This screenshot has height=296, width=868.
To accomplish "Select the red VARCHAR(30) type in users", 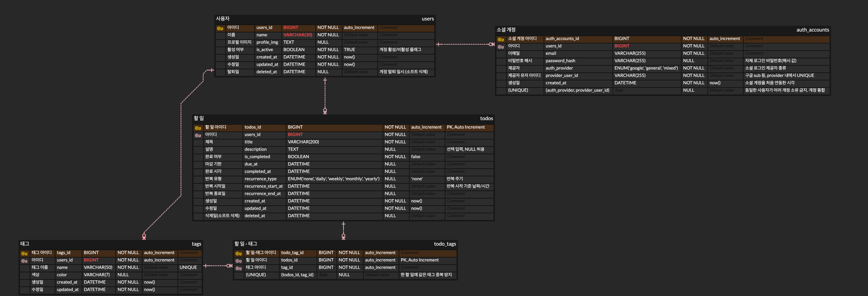I will click(298, 35).
